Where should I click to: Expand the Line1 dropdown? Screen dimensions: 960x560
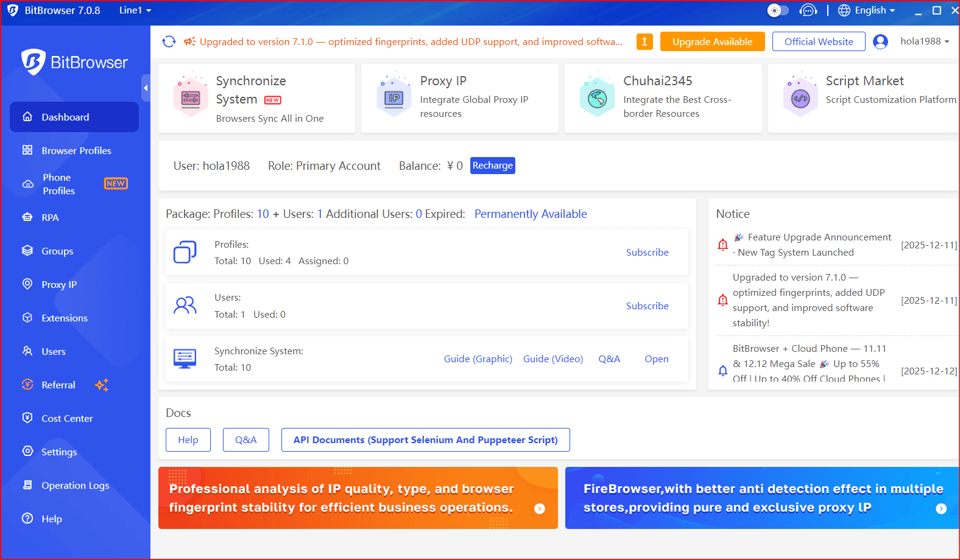click(135, 10)
